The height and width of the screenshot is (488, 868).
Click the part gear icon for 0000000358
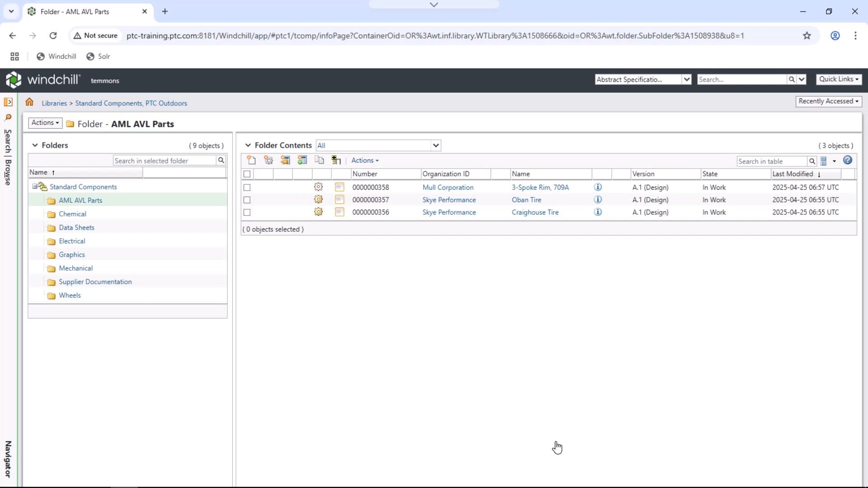[318, 187]
